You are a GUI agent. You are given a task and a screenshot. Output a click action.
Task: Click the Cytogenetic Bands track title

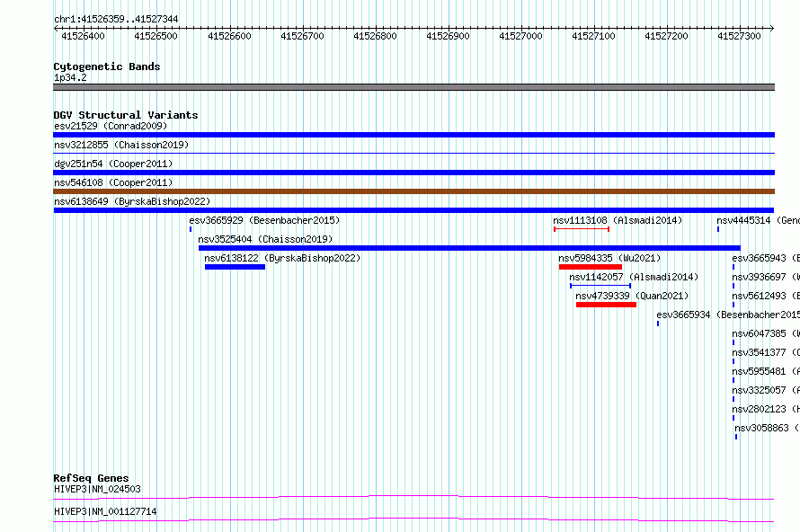[x=107, y=66]
